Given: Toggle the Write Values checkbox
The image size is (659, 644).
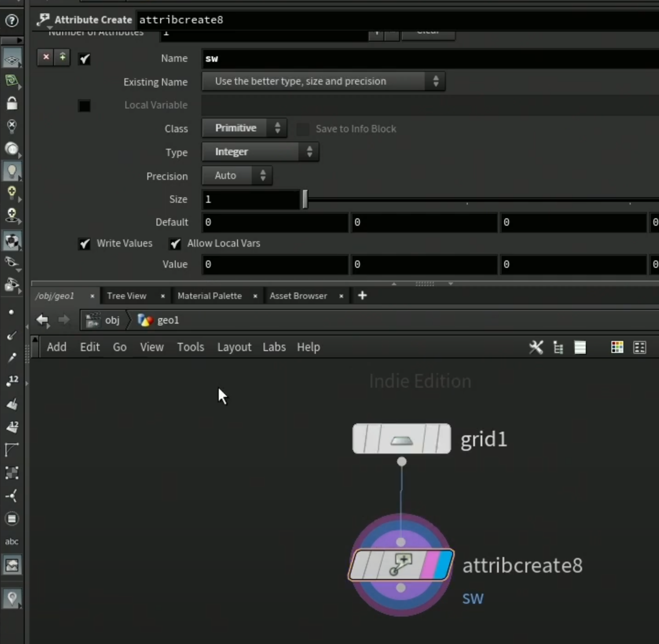Looking at the screenshot, I should pyautogui.click(x=84, y=244).
